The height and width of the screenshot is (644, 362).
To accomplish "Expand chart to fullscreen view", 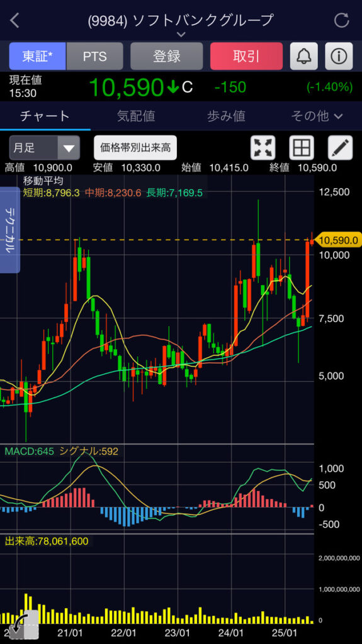I will (x=263, y=147).
